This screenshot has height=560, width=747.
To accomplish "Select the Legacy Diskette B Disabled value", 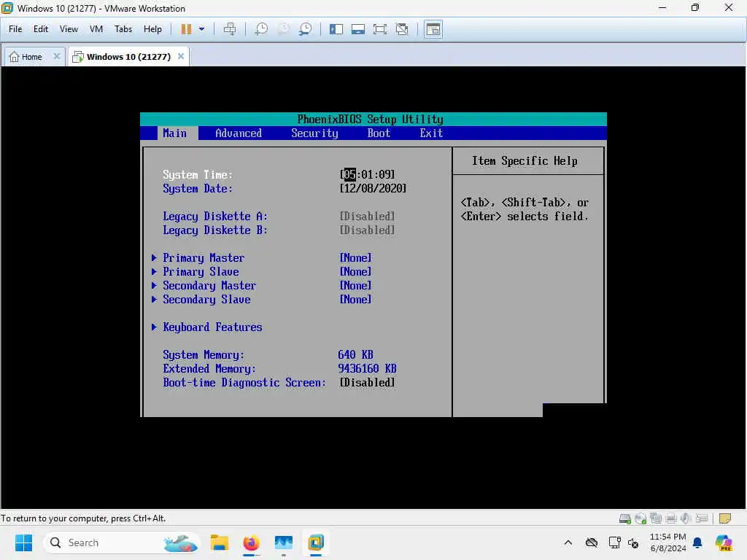I will [367, 230].
